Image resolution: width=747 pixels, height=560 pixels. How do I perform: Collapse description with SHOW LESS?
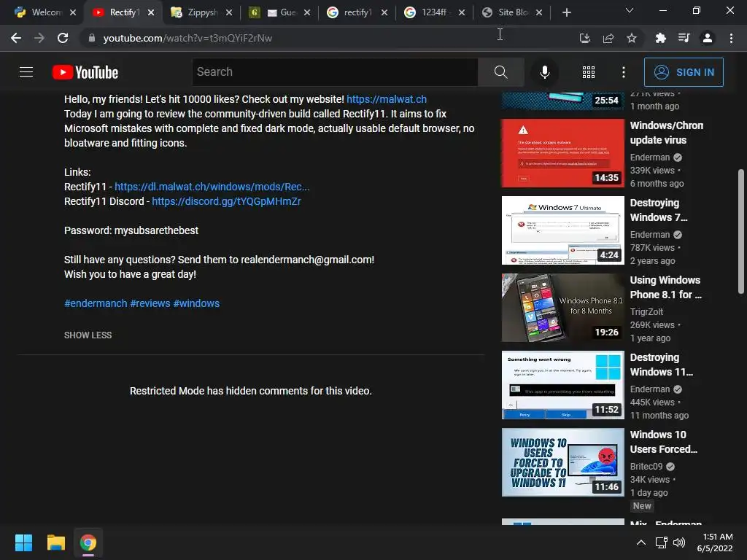coord(88,335)
